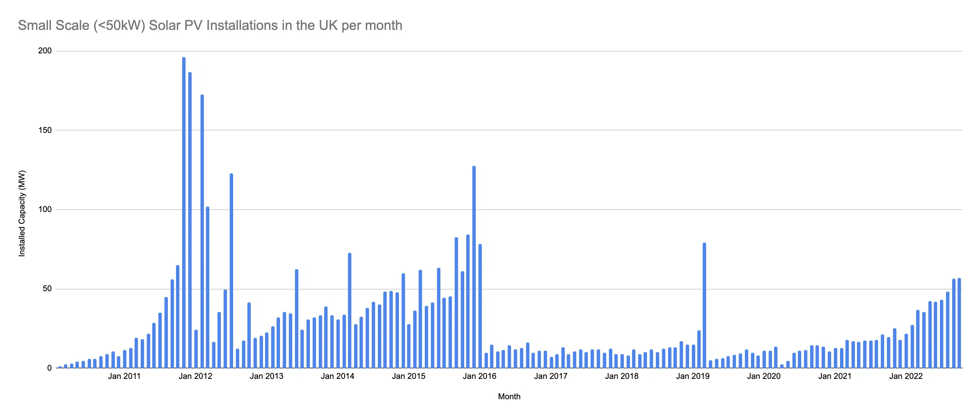
Task: Select the 'Month' x-axis title
Action: tap(509, 397)
